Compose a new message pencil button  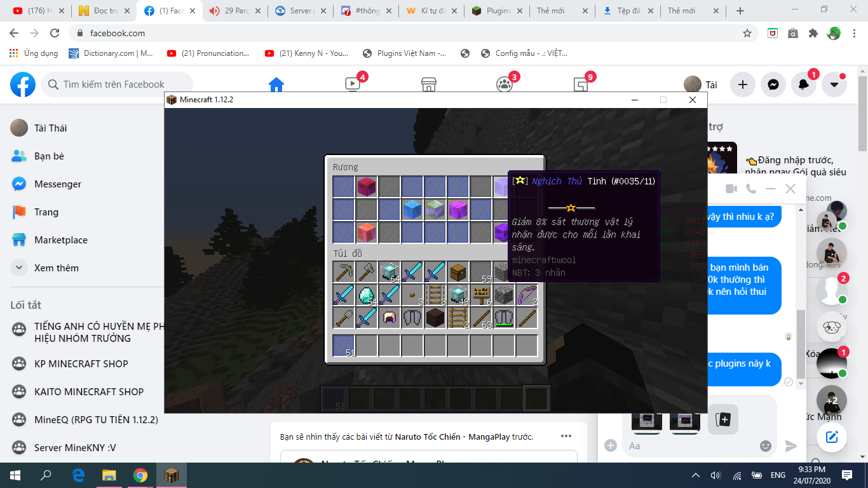click(832, 437)
